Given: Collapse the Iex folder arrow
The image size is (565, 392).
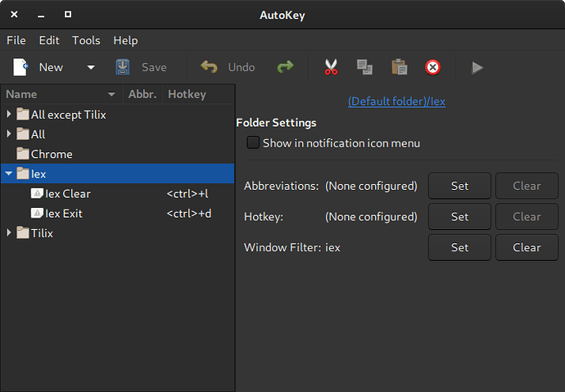Looking at the screenshot, I should [9, 173].
